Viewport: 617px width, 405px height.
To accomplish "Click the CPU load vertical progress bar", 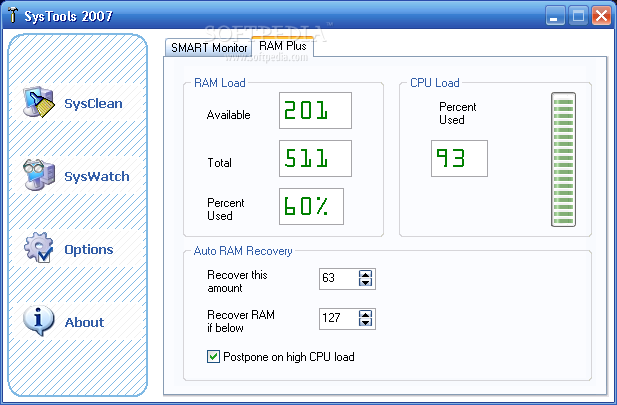I will (563, 159).
